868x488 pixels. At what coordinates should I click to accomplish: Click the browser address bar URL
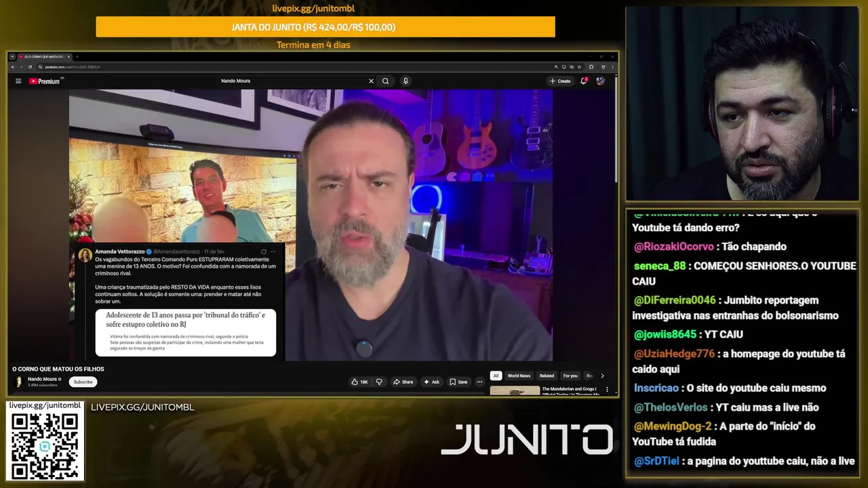(72, 67)
